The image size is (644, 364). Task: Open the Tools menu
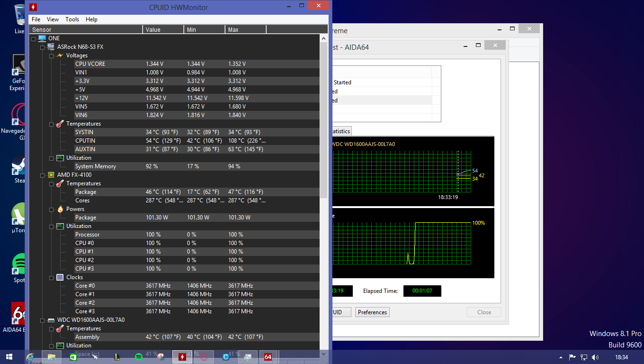[x=72, y=19]
